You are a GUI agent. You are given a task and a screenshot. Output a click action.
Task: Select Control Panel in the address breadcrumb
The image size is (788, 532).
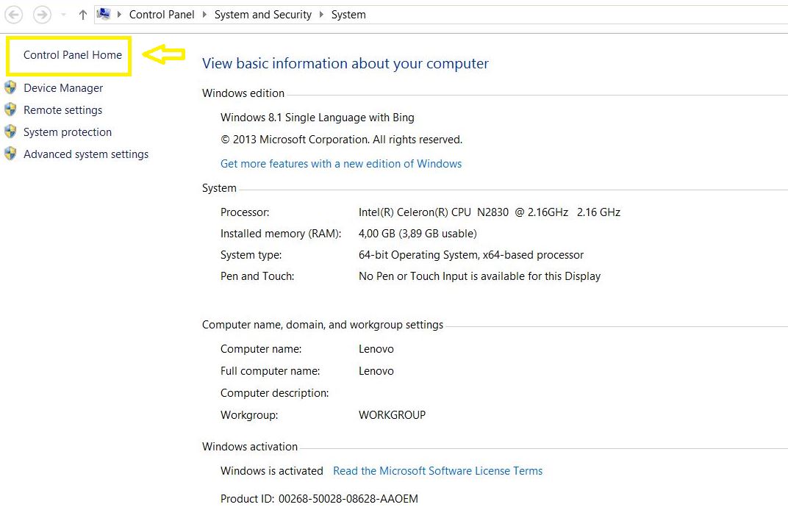[162, 15]
